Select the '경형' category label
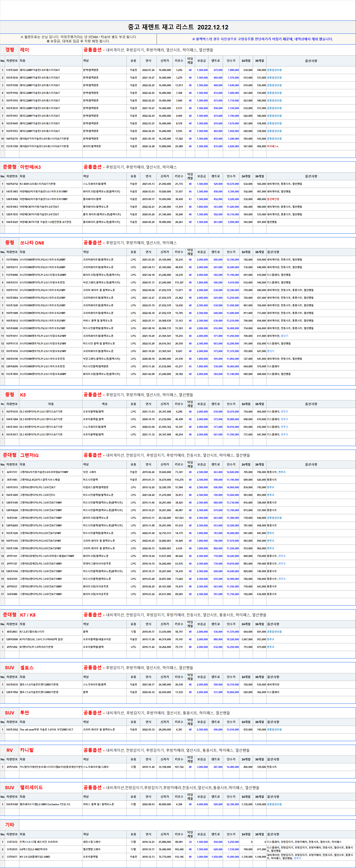This screenshot has height=868, width=356. click(10, 50)
